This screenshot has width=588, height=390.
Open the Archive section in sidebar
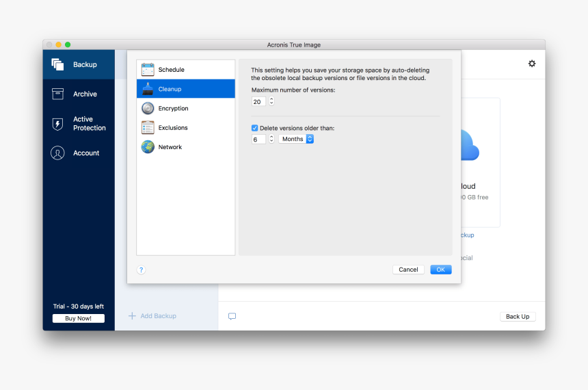pos(79,94)
